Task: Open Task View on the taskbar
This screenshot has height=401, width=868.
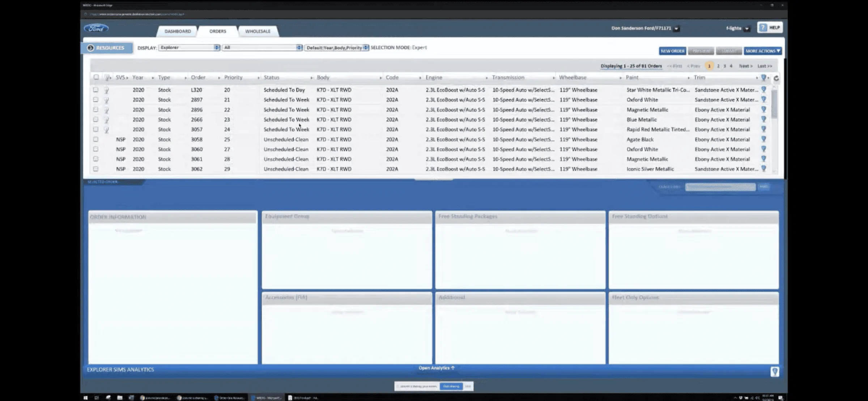Action: [97, 398]
